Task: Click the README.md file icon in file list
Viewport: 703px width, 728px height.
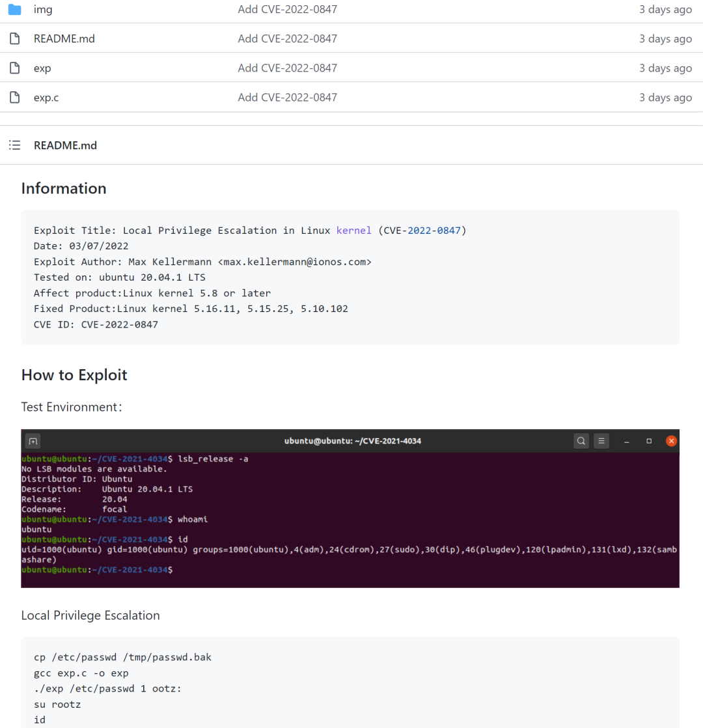Action: click(x=15, y=38)
